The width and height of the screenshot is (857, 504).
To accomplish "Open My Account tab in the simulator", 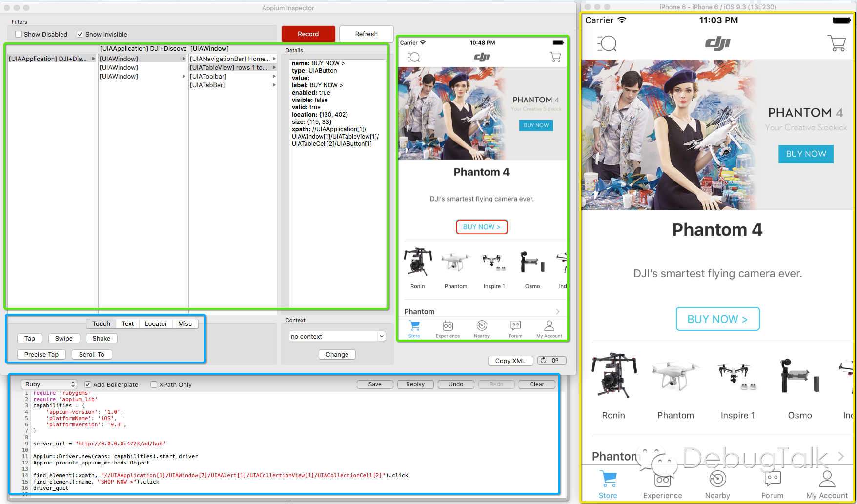I will click(827, 479).
